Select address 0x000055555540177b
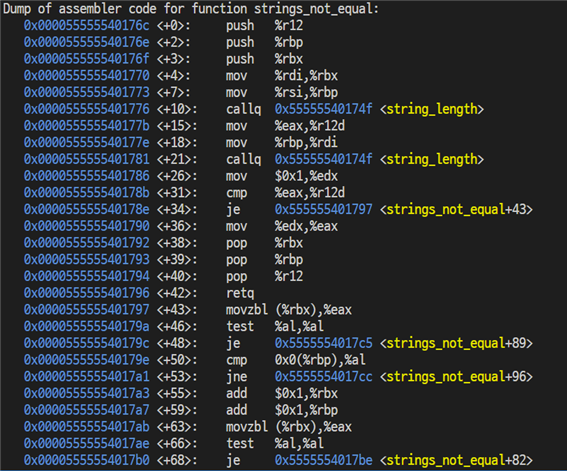Screen dimensions: 567x471 tap(86, 126)
